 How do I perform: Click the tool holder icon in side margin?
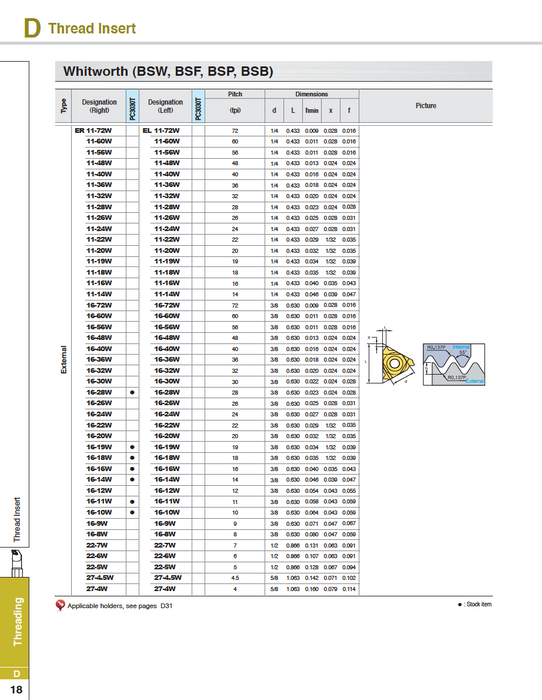pos(16,562)
